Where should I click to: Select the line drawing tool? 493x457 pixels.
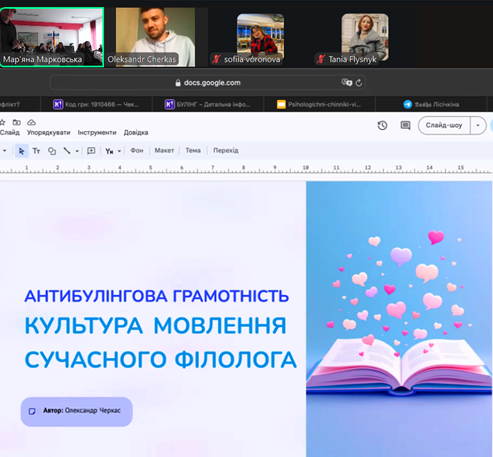[67, 151]
